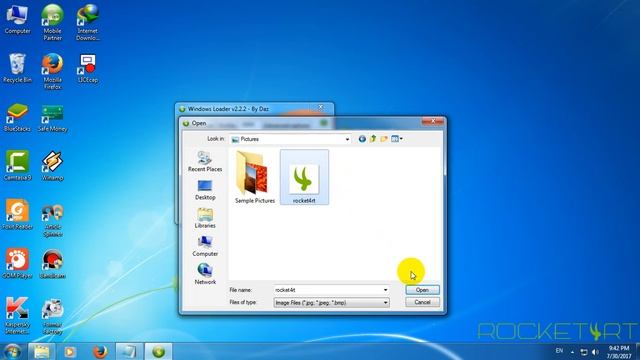This screenshot has height=360, width=640.
Task: Select the Internet Download Manager desktop shortcut
Action: click(x=88, y=22)
